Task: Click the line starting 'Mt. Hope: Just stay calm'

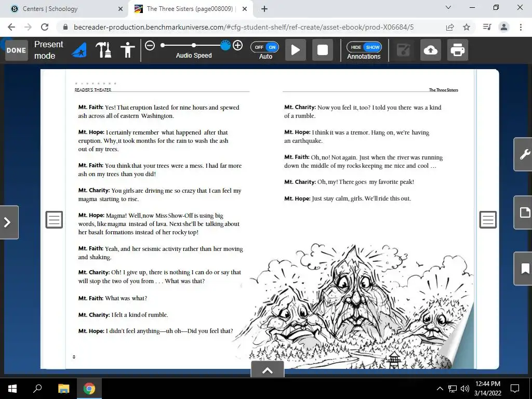Action: pos(348,198)
